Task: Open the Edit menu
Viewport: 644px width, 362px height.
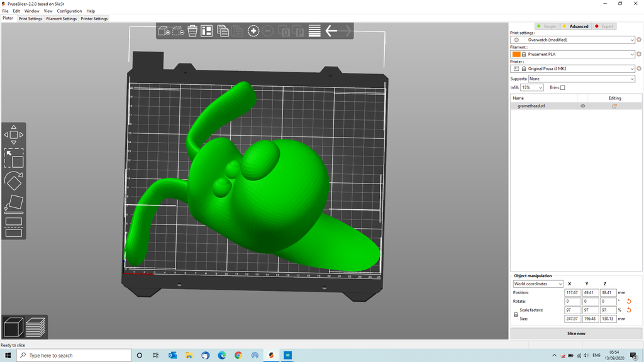Action: [x=16, y=11]
